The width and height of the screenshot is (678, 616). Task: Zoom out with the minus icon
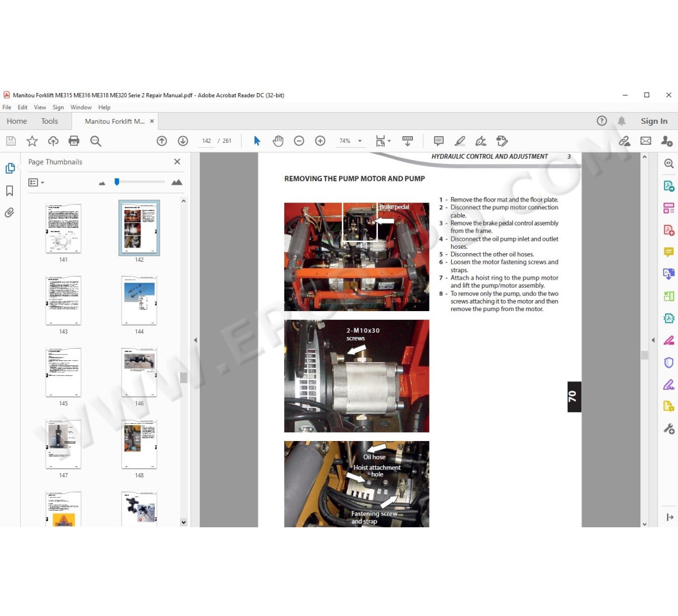(299, 141)
